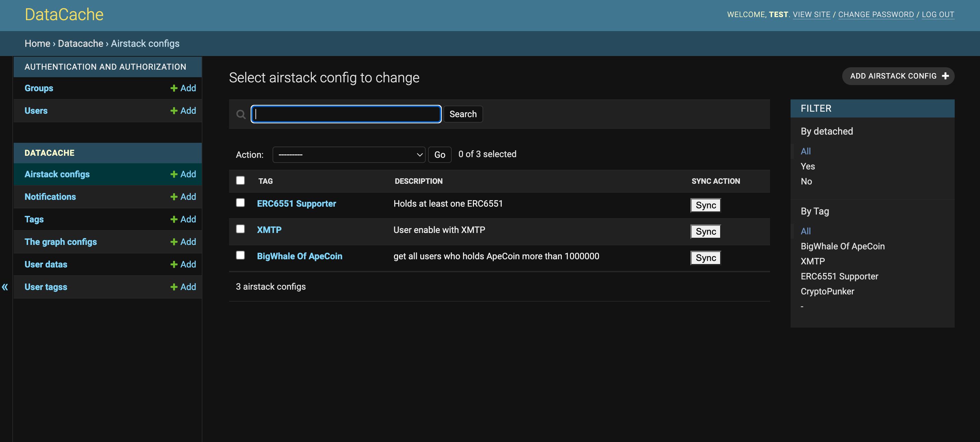The image size is (980, 442).
Task: Filter By detached: No
Action: point(806,181)
